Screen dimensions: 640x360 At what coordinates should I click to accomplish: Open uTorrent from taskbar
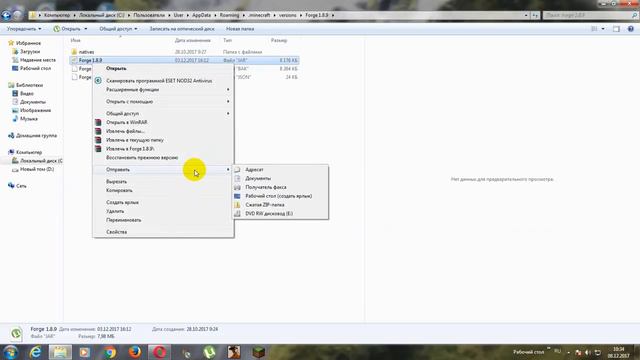(209, 352)
